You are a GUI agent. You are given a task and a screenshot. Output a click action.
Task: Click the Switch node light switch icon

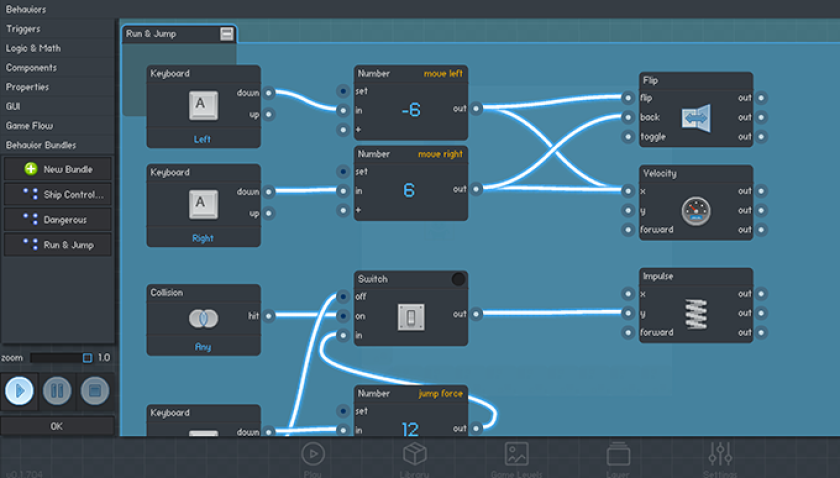[x=411, y=316]
